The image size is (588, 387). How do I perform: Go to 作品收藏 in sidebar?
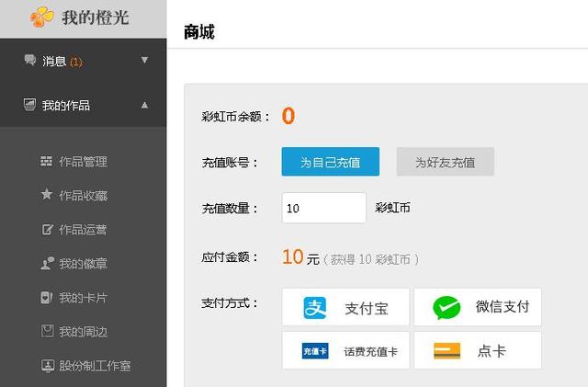coord(84,195)
